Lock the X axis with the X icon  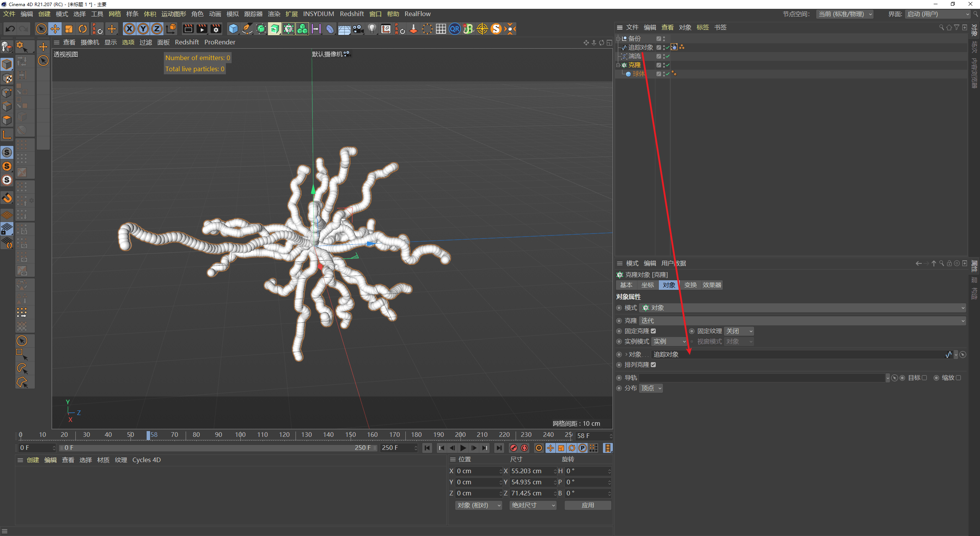129,29
